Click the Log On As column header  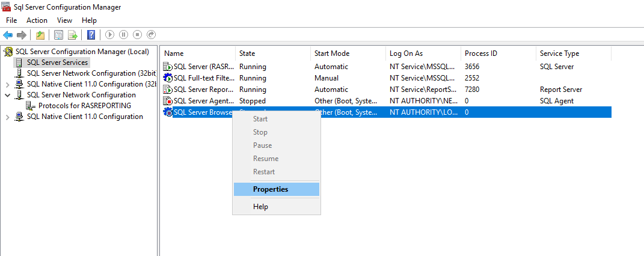tap(407, 53)
